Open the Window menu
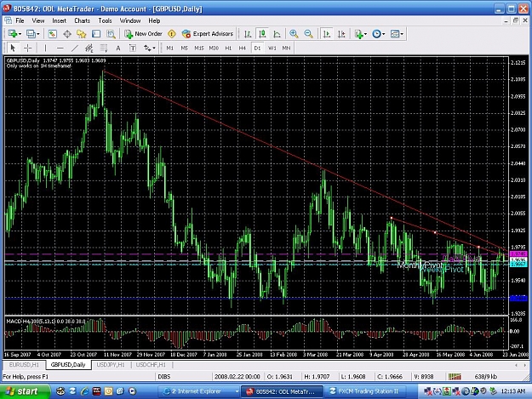The width and height of the screenshot is (532, 399). (130, 20)
